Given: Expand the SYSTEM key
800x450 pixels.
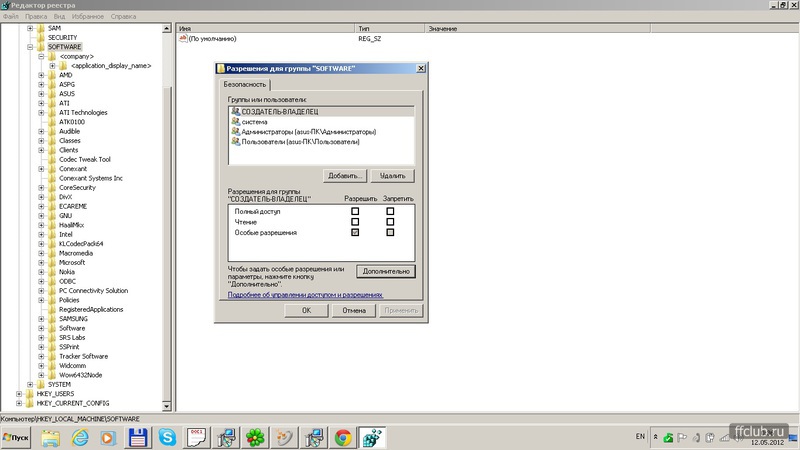Looking at the screenshot, I should [x=30, y=384].
